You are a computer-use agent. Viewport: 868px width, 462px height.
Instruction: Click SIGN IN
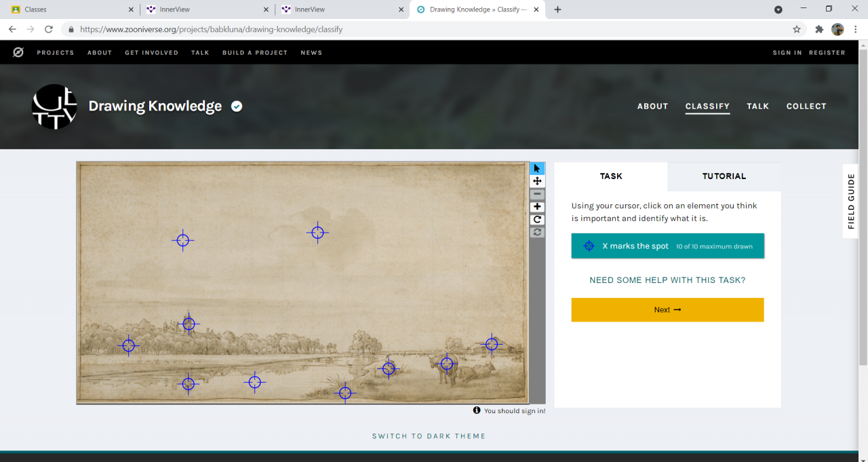pyautogui.click(x=787, y=52)
